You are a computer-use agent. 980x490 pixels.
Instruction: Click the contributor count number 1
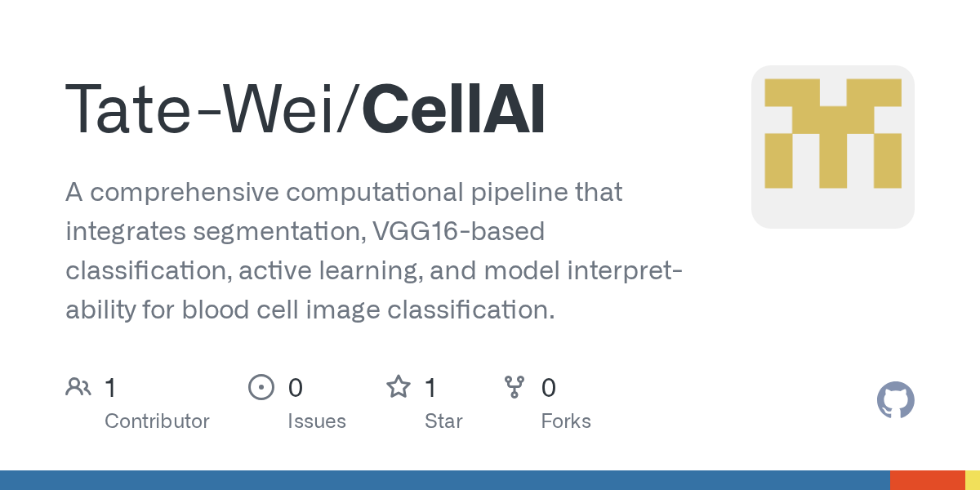[x=111, y=388]
